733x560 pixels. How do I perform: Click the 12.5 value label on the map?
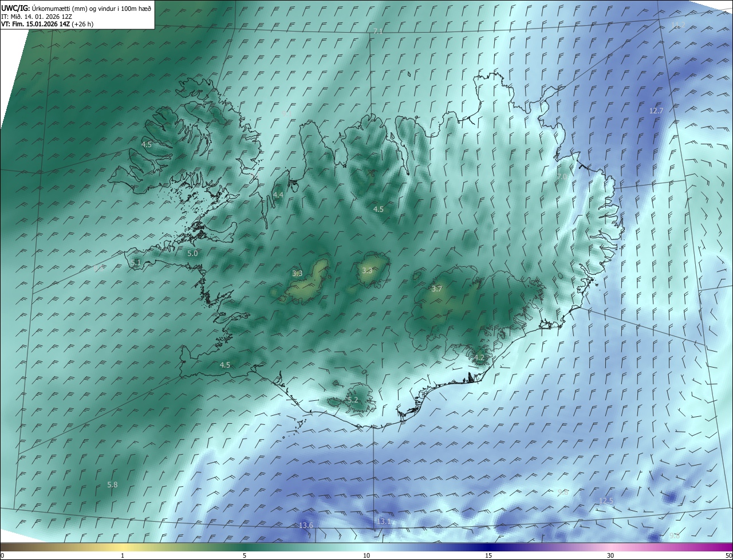click(606, 500)
